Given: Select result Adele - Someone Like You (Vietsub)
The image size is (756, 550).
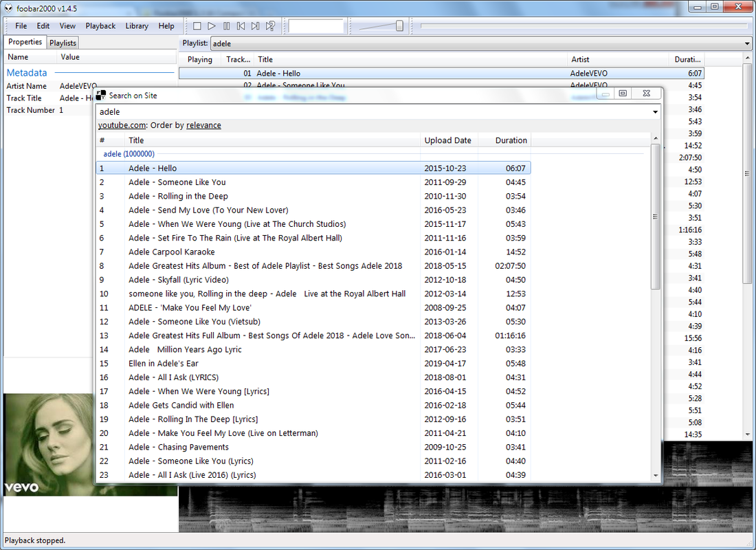Looking at the screenshot, I should pyautogui.click(x=313, y=322).
